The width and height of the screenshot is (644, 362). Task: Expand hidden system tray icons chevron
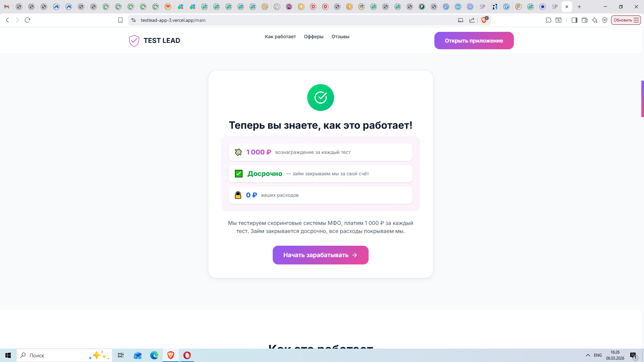tap(588, 355)
